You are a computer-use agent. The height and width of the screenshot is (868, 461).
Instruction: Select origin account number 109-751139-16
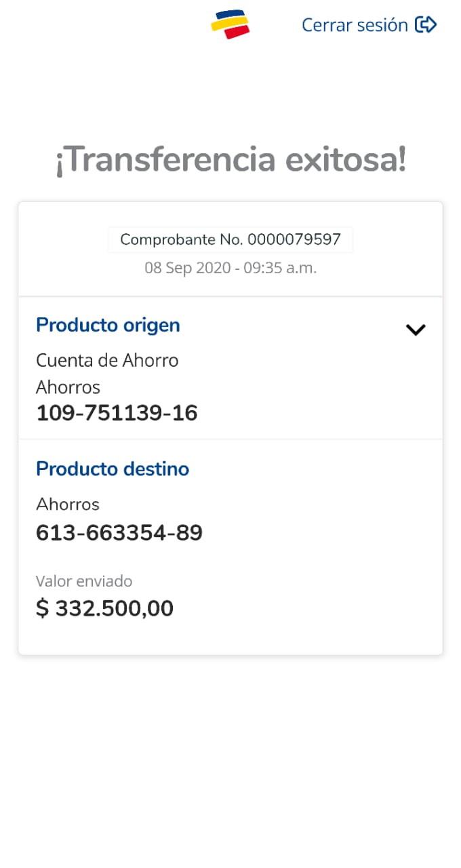117,413
